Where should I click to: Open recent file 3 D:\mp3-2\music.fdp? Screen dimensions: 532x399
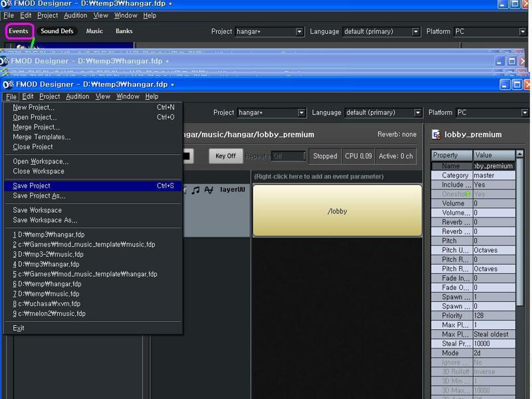[x=93, y=255]
